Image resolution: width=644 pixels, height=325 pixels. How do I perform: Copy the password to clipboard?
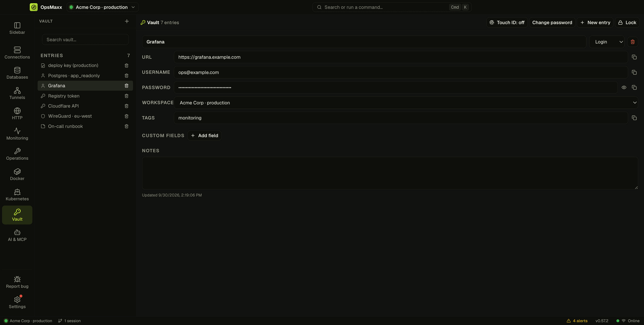[634, 88]
